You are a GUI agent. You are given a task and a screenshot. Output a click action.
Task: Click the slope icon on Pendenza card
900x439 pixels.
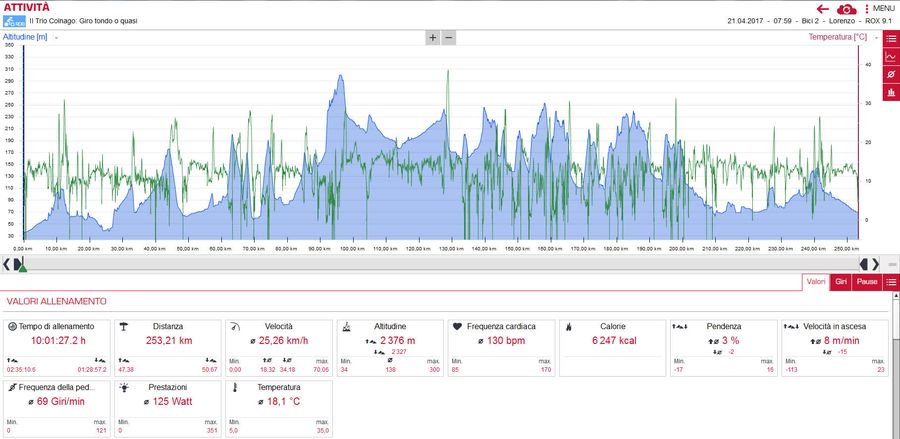pyautogui.click(x=680, y=326)
